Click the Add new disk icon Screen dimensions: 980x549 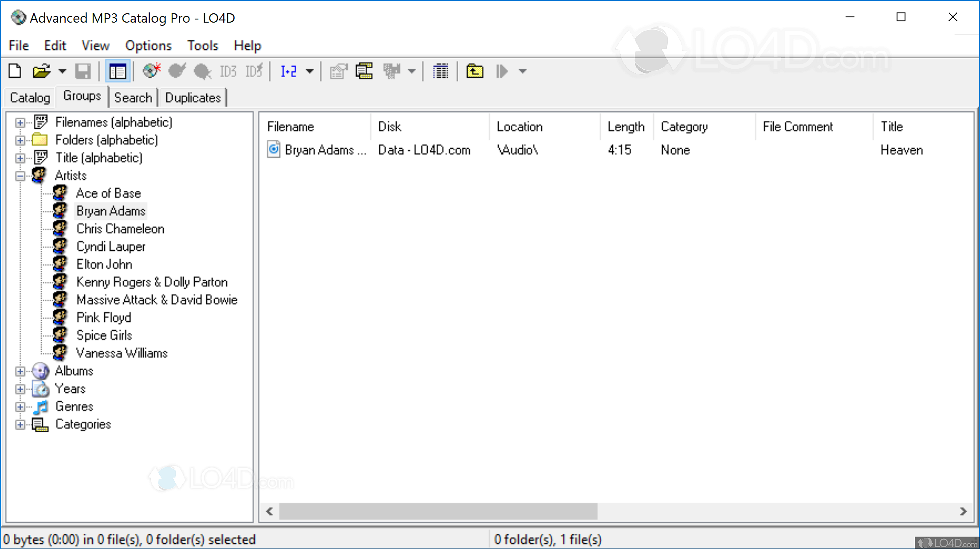151,71
